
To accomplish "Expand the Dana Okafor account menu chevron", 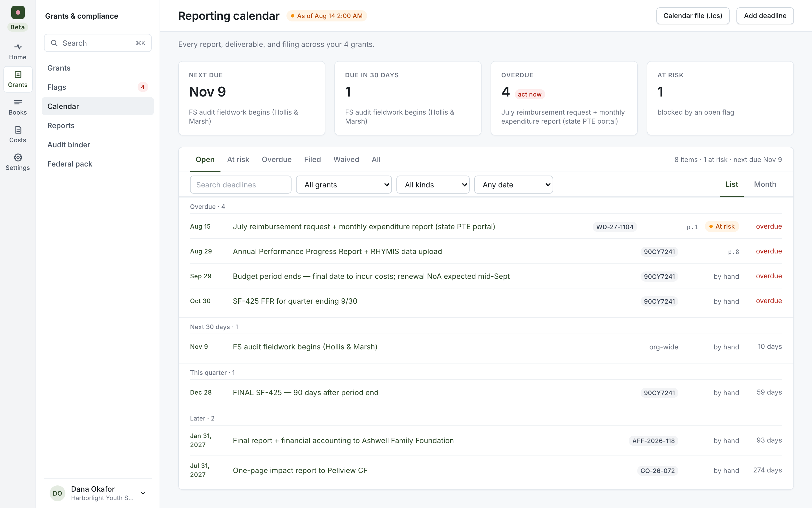I will [x=143, y=493].
